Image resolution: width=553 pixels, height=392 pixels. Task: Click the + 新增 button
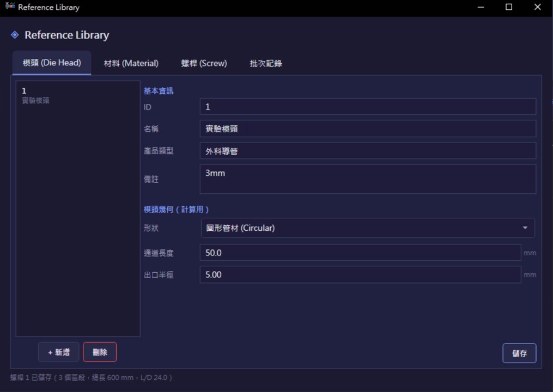58,352
